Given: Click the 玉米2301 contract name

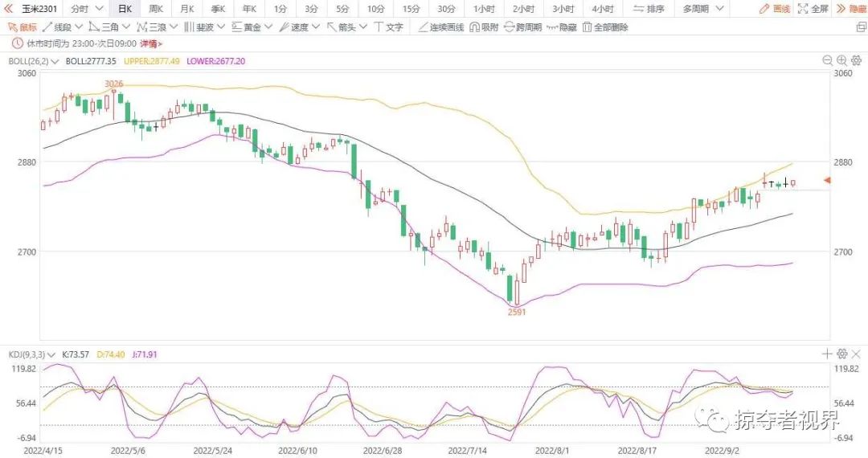Looking at the screenshot, I should click(x=39, y=9).
